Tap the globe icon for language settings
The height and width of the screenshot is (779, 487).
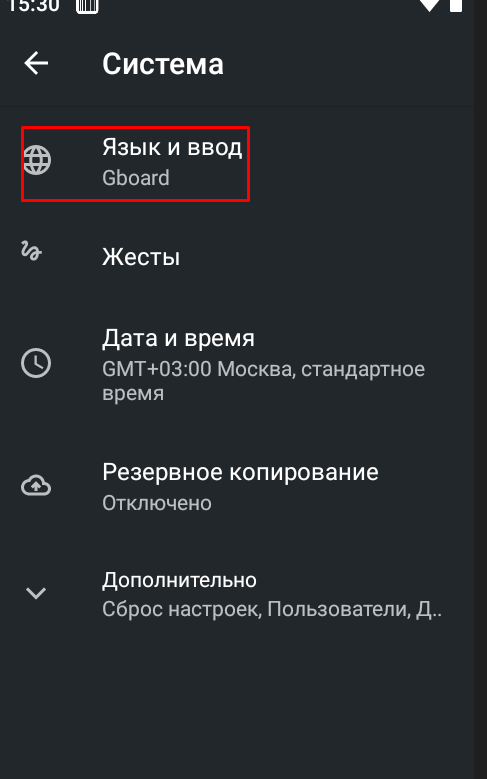(37, 160)
